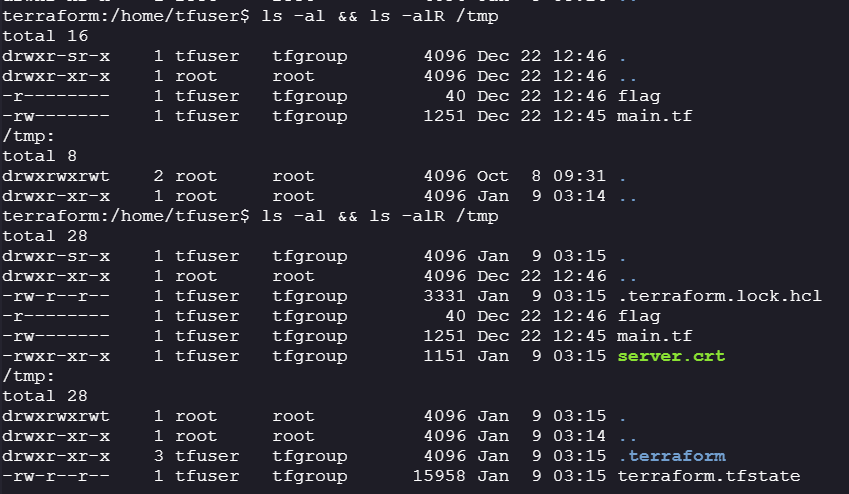
Task: Click the 1151 size of server.crt
Action: [445, 356]
